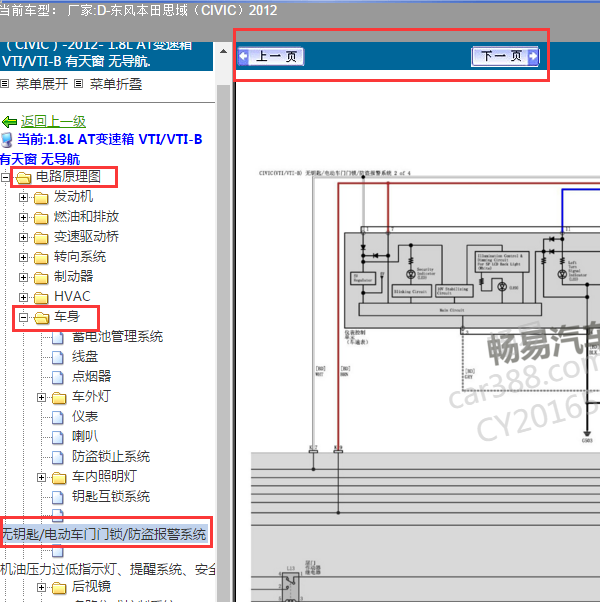Go to next page with 下一页 button
600x602 pixels.
pyautogui.click(x=505, y=57)
